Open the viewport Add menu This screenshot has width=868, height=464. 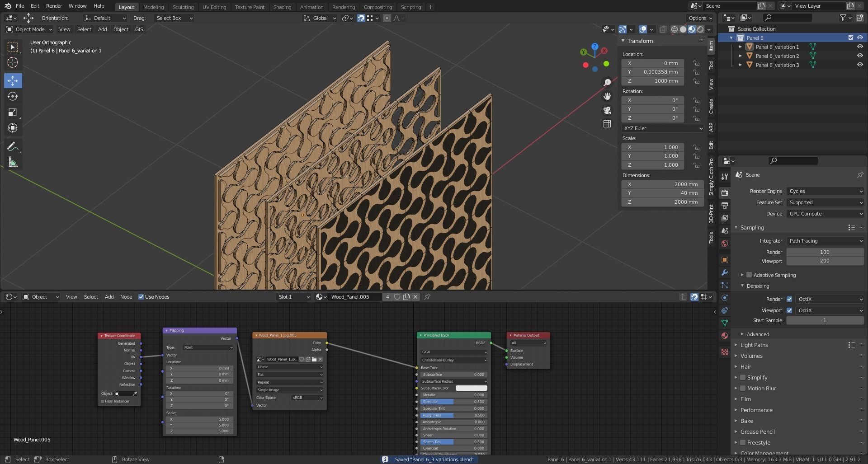click(x=103, y=29)
